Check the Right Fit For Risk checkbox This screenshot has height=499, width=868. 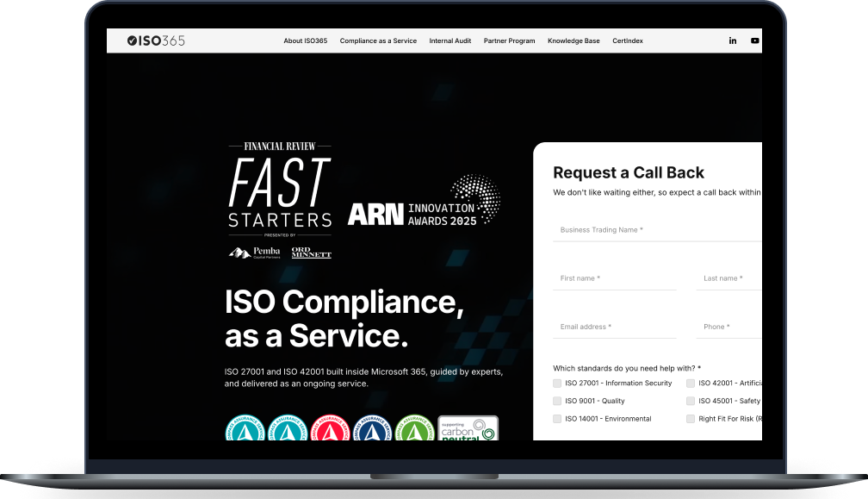691,419
